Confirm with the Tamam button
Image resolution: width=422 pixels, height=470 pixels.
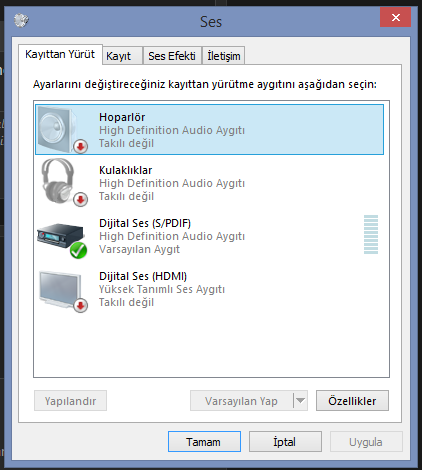coord(204,442)
